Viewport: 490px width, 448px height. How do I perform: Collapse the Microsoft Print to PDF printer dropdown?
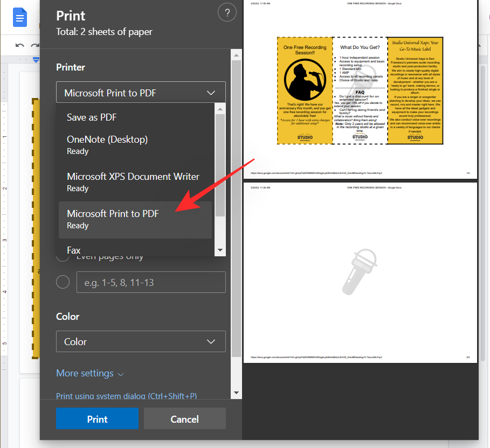point(141,93)
